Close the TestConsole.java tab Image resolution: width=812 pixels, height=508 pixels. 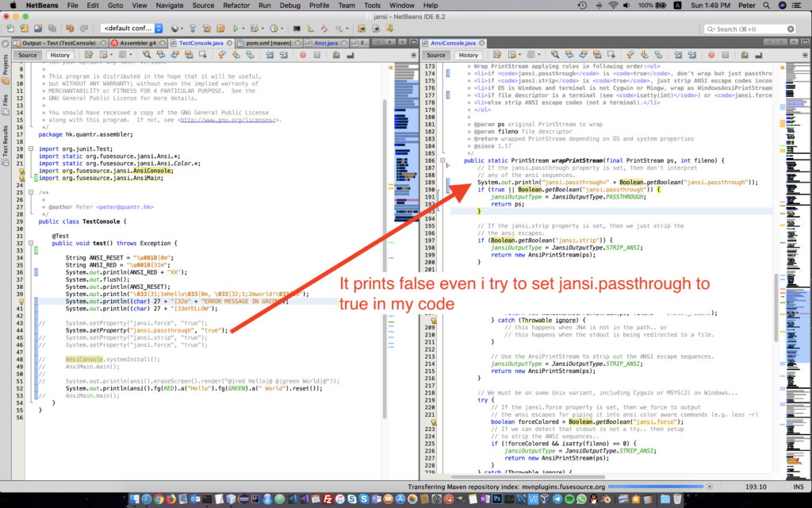[x=229, y=43]
